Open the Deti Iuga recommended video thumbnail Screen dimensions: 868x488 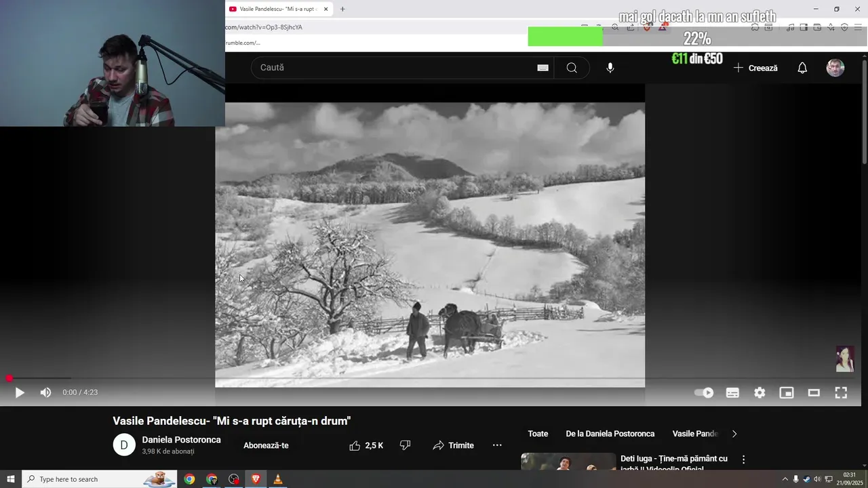point(568,462)
